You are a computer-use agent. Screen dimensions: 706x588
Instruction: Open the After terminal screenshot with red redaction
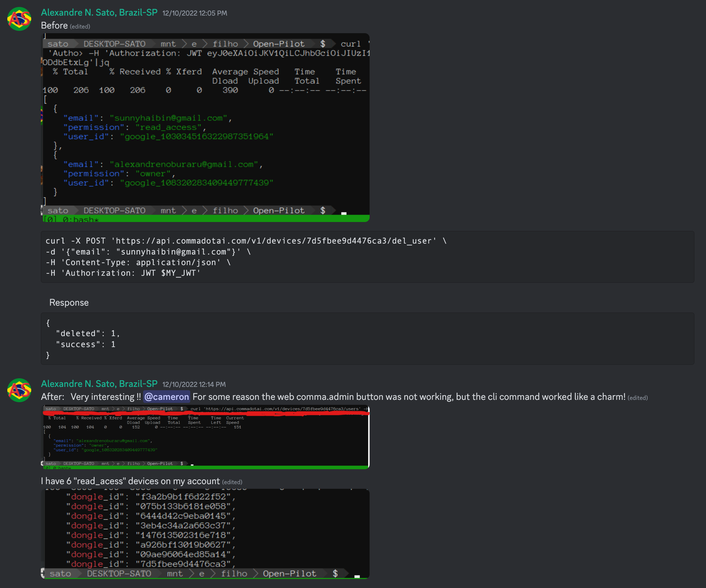[x=205, y=437]
